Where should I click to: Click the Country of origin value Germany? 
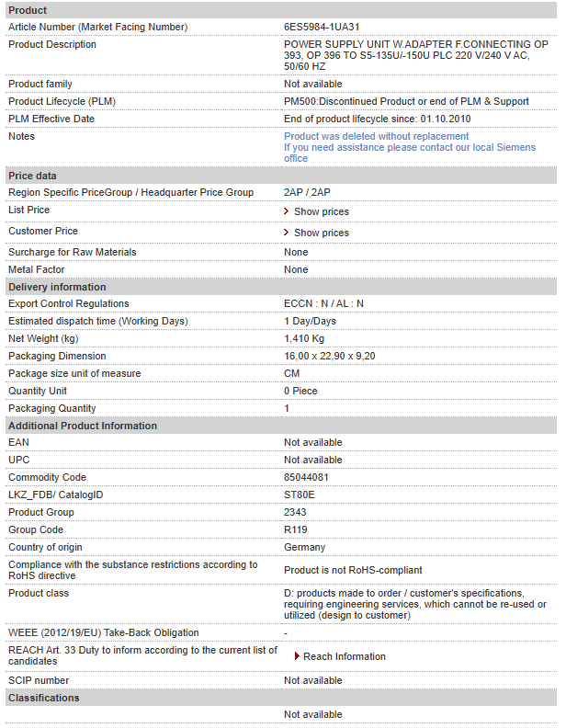coord(305,547)
